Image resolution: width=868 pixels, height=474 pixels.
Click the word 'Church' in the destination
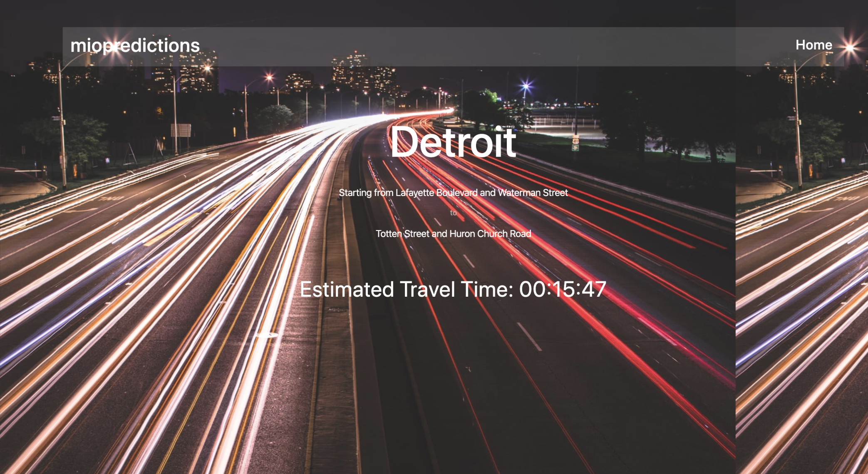[492, 234]
